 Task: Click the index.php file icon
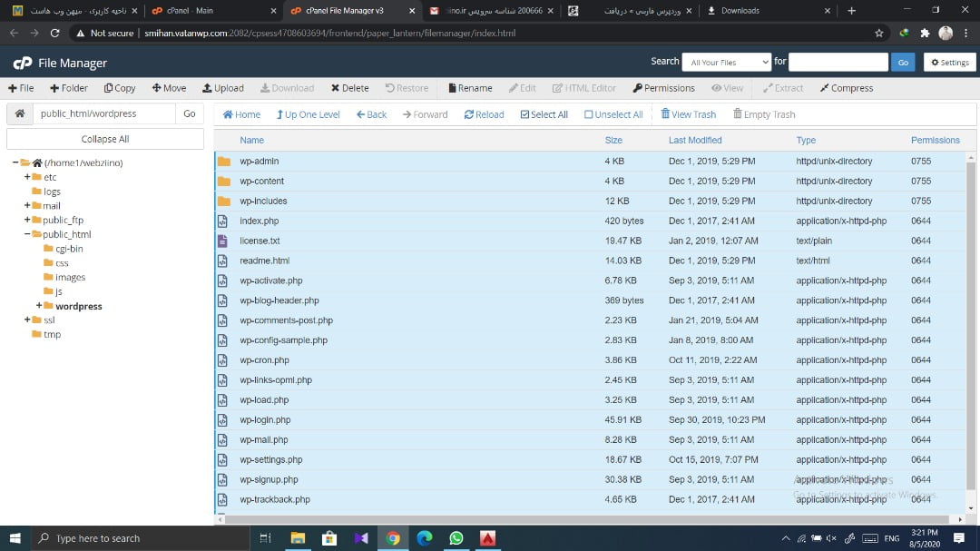click(222, 221)
